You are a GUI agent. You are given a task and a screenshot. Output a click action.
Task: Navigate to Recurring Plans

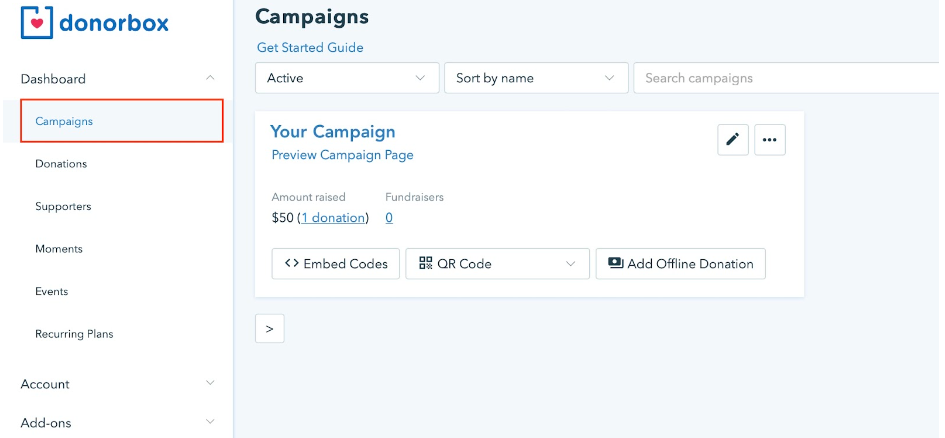(74, 334)
